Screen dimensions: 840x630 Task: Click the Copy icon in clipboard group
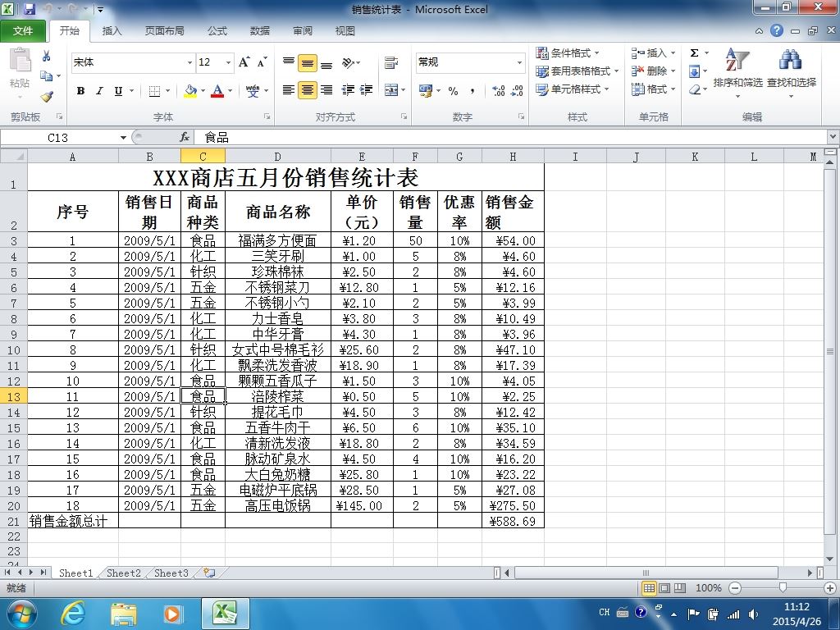coord(47,76)
